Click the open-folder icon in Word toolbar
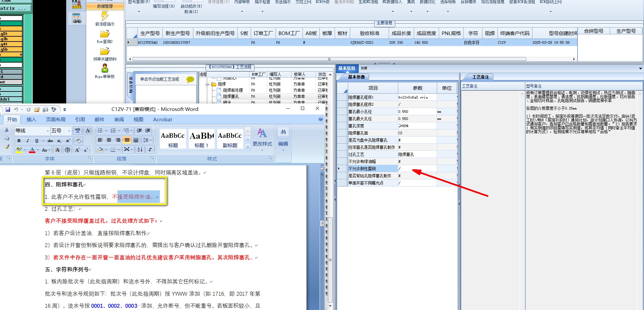 point(37,110)
